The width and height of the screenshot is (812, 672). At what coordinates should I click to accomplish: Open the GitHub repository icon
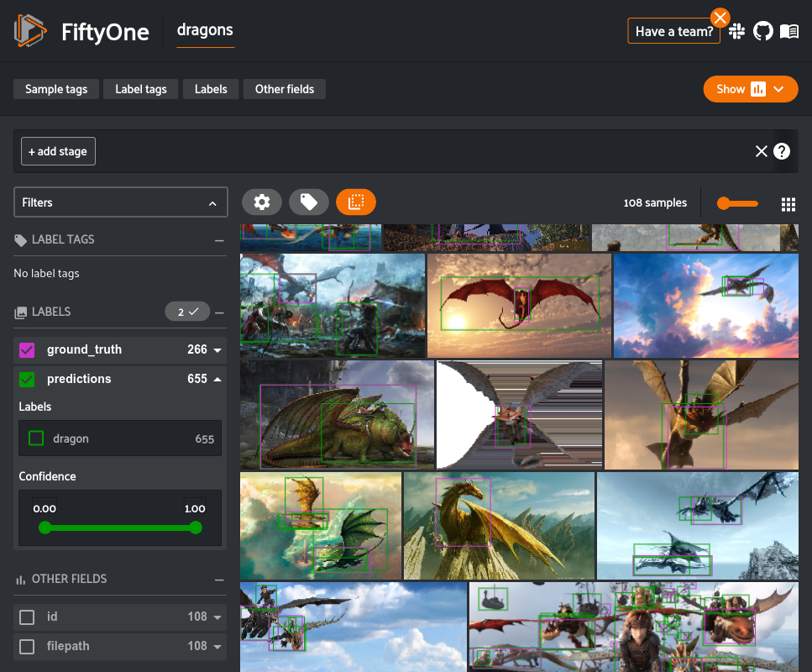point(762,32)
